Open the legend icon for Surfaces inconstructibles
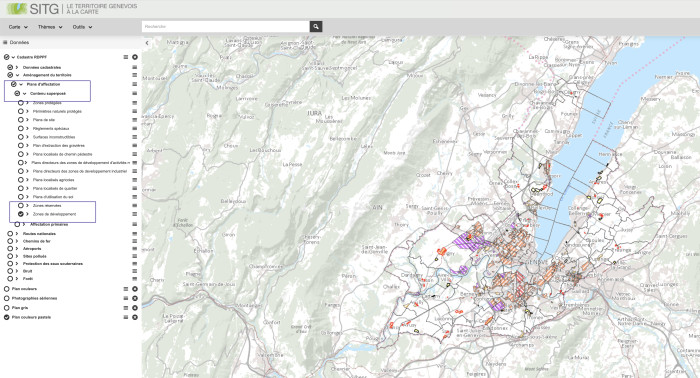700x378 pixels. (x=135, y=137)
